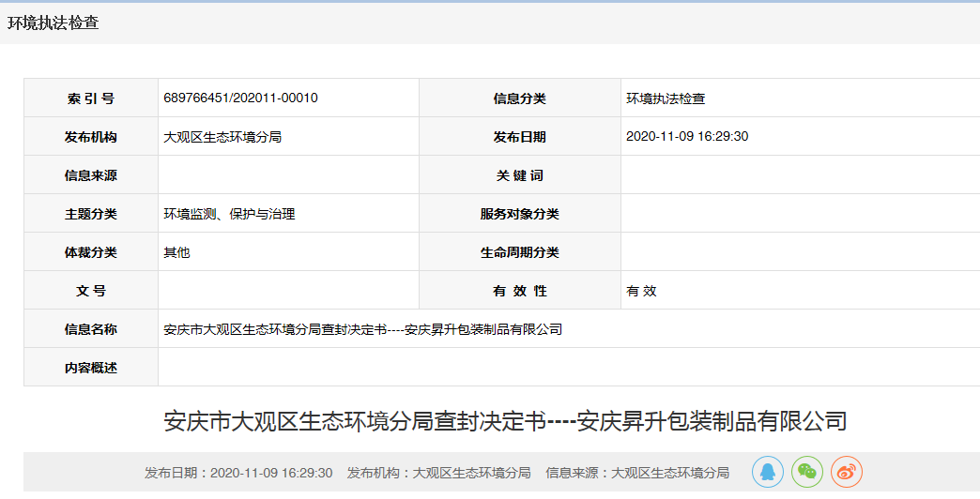980x499 pixels.
Task: Click the 关键词 label cell
Action: click(519, 175)
